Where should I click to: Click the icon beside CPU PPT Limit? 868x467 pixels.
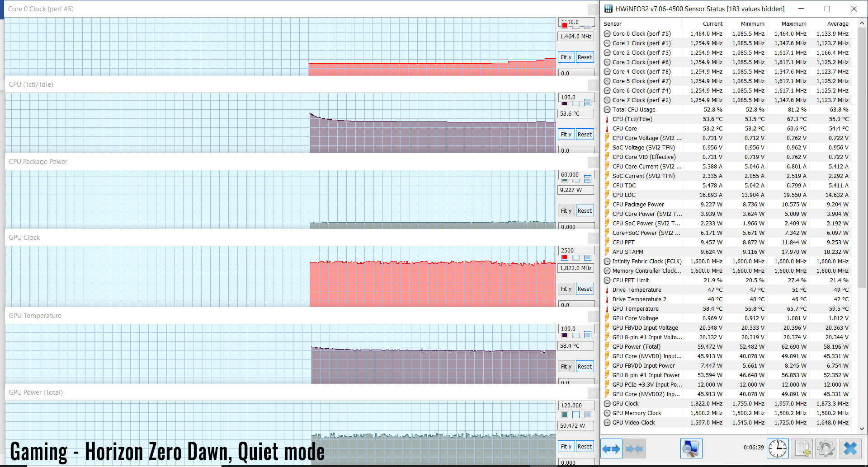tap(607, 280)
